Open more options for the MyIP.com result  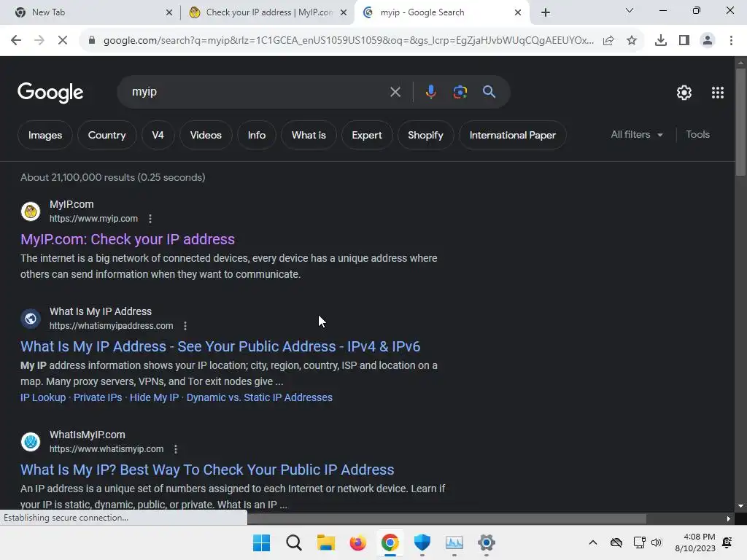tap(150, 219)
